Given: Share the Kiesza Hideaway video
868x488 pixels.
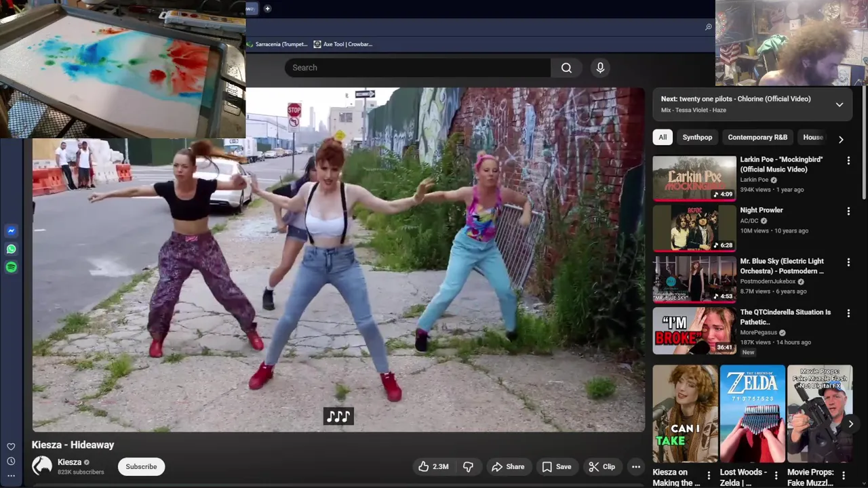Looking at the screenshot, I should pos(508,466).
